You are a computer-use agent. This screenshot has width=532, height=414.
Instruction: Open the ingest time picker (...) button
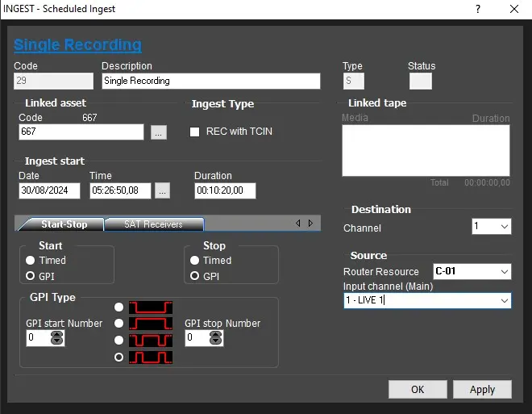pyautogui.click(x=162, y=191)
